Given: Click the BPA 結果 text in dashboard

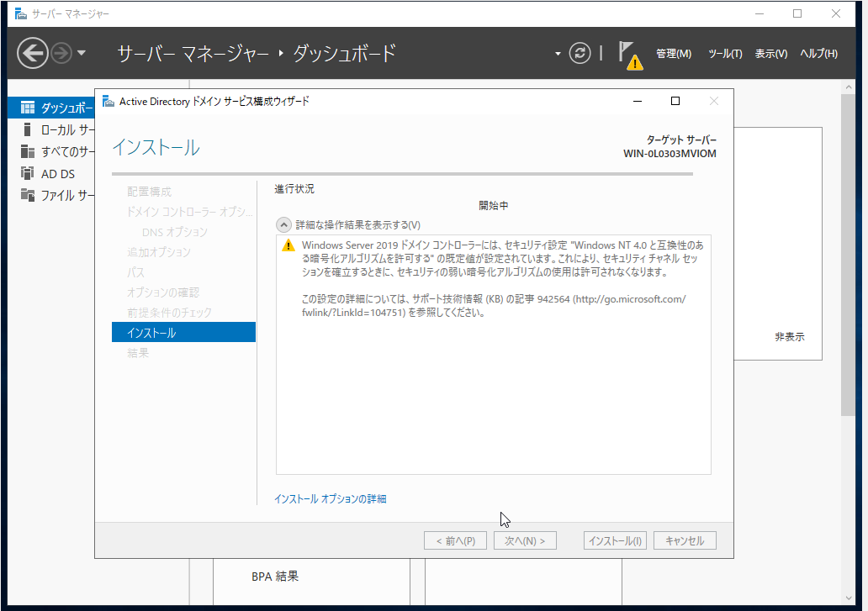Looking at the screenshot, I should pyautogui.click(x=275, y=577).
